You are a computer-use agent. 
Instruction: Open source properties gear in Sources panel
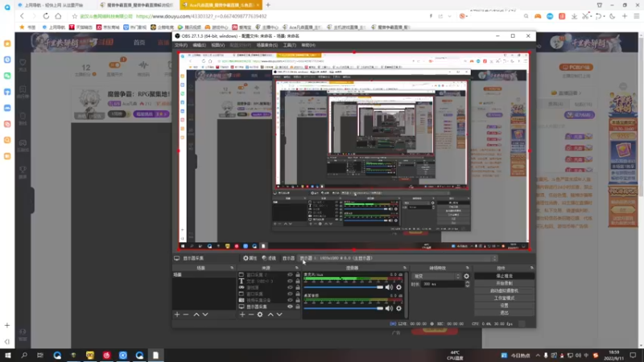(260, 315)
